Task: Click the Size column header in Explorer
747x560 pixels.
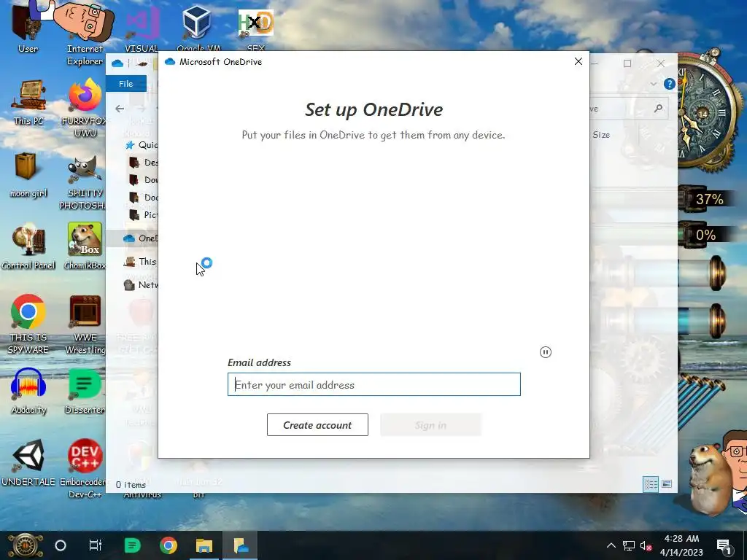Action: click(601, 135)
